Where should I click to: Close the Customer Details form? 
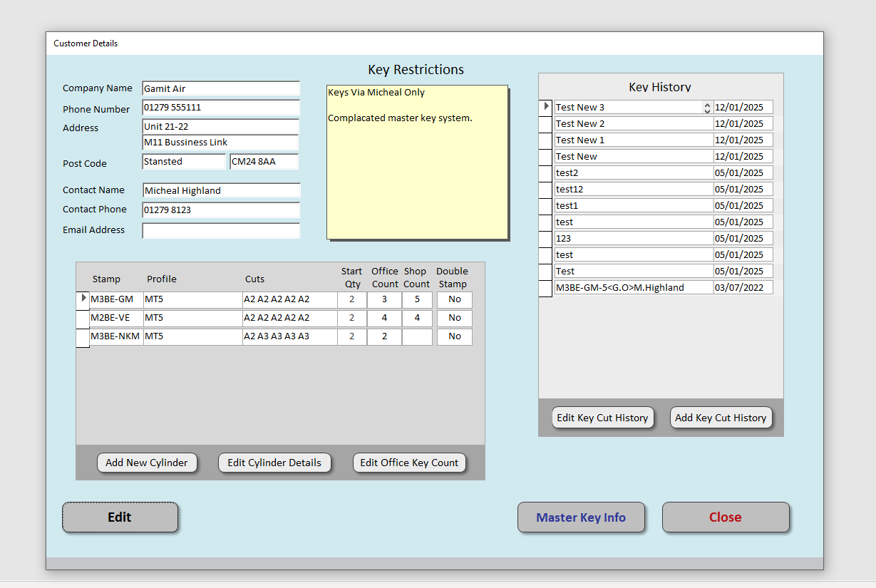(x=726, y=517)
